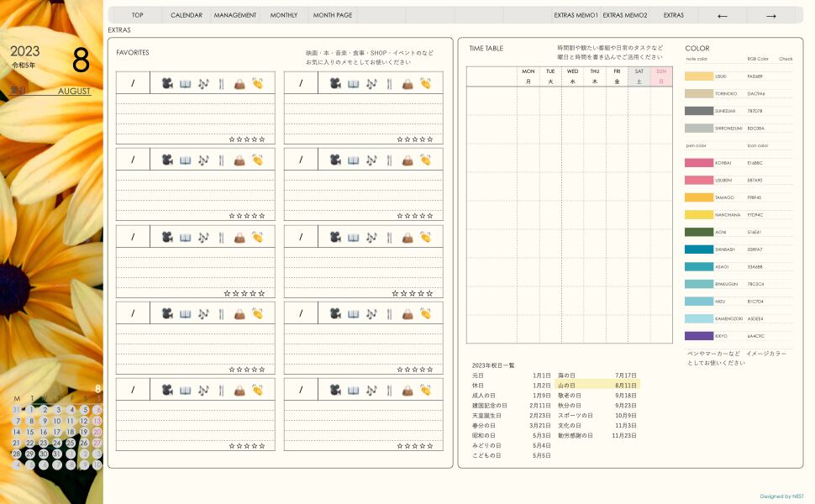Go to the next page with the right arrow
This screenshot has width=815, height=504.
770,15
